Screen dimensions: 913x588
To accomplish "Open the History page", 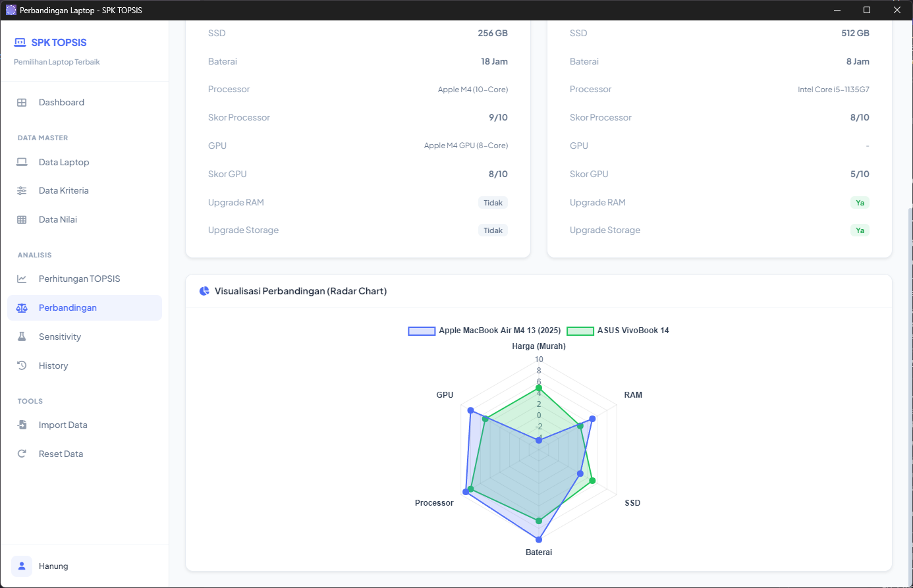I will (x=84, y=366).
